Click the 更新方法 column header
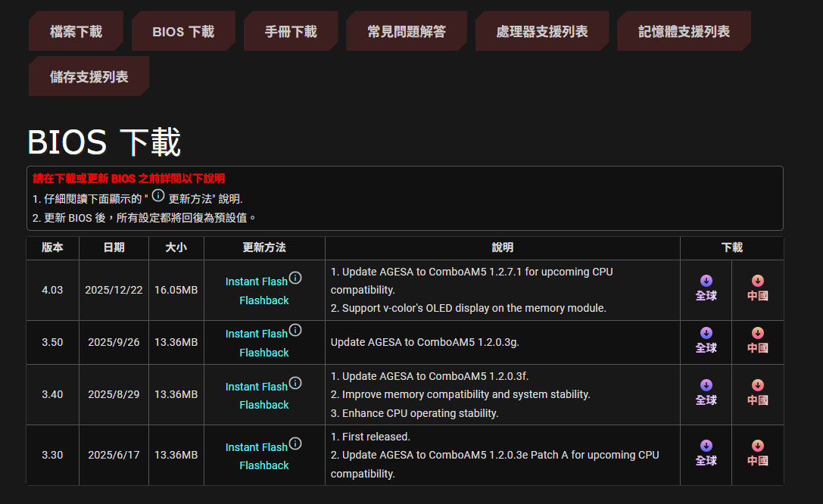This screenshot has height=504, width=823. tap(264, 247)
